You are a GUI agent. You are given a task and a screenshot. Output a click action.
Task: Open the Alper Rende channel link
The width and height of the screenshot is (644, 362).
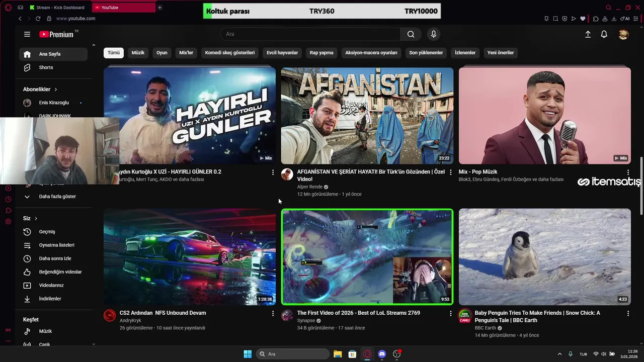click(309, 187)
